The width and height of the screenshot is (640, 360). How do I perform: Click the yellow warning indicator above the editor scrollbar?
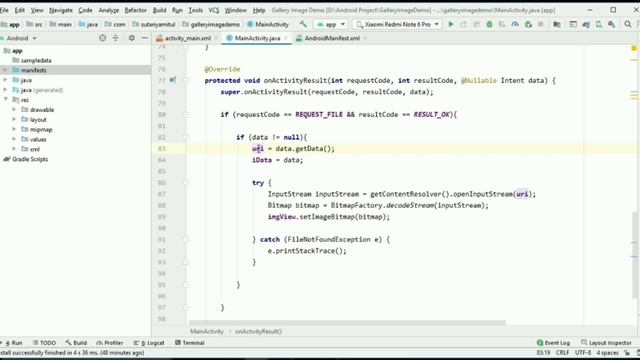pyautogui.click(x=634, y=49)
